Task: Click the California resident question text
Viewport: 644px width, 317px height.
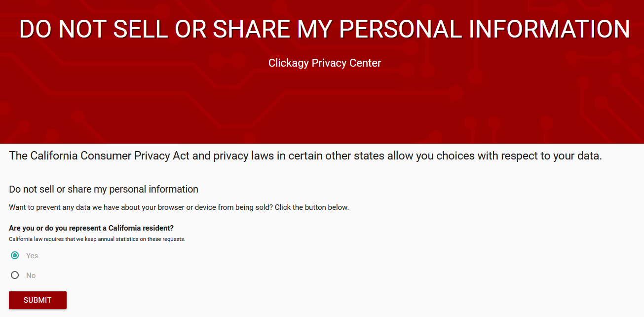Action: pos(91,228)
